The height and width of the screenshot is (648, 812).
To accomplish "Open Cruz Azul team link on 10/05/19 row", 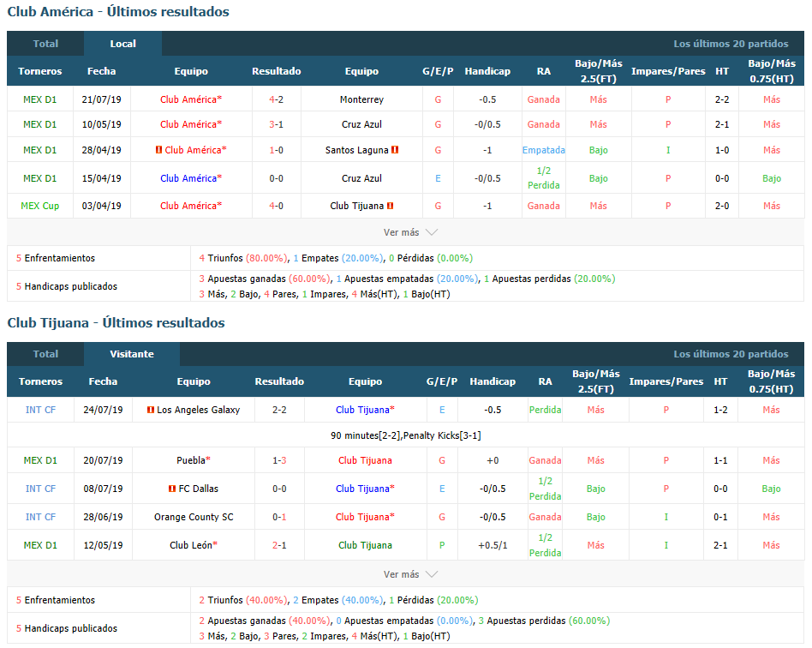I will 361,124.
